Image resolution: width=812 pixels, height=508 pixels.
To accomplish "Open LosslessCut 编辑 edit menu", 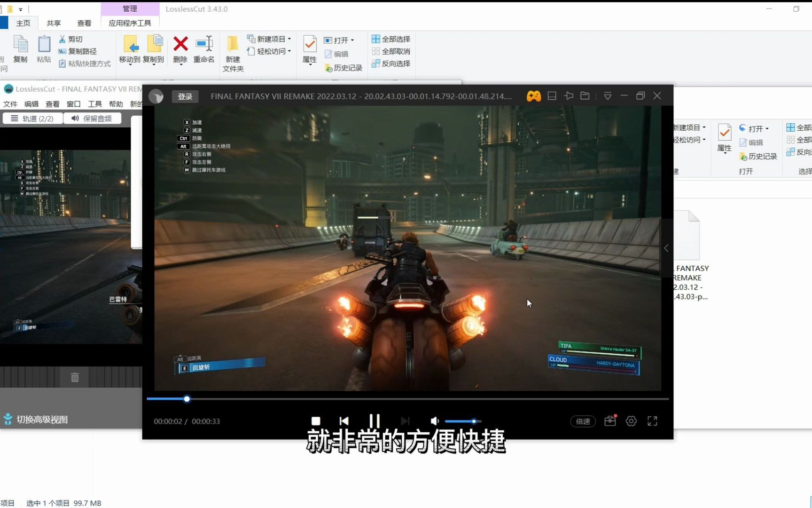I will pos(31,104).
